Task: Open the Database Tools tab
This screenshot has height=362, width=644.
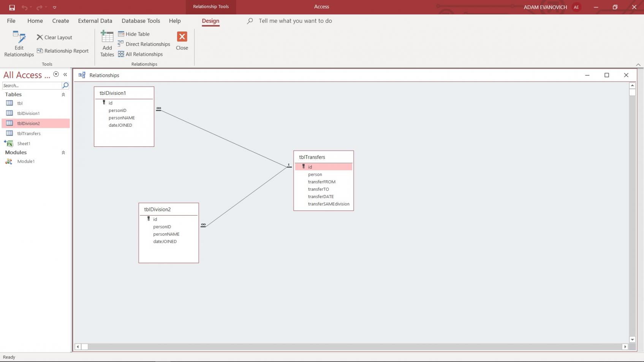Action: pos(141,21)
